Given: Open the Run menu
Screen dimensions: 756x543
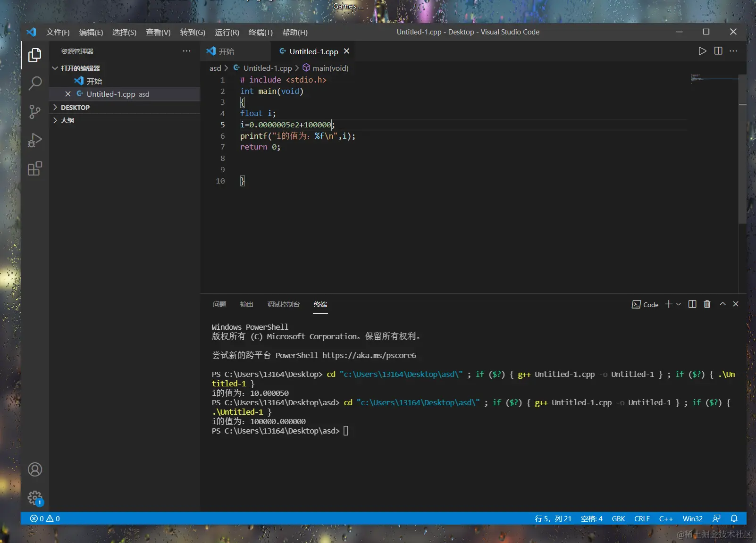Looking at the screenshot, I should 227,32.
